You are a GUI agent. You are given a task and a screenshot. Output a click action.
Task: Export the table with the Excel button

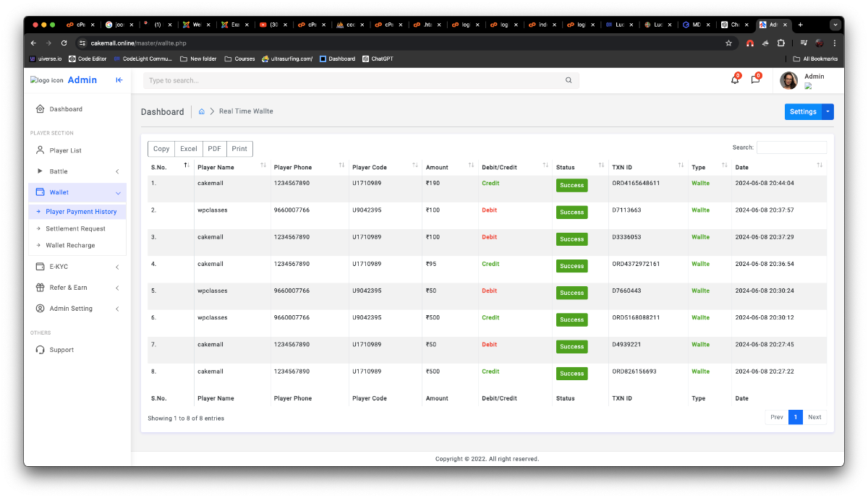[189, 149]
